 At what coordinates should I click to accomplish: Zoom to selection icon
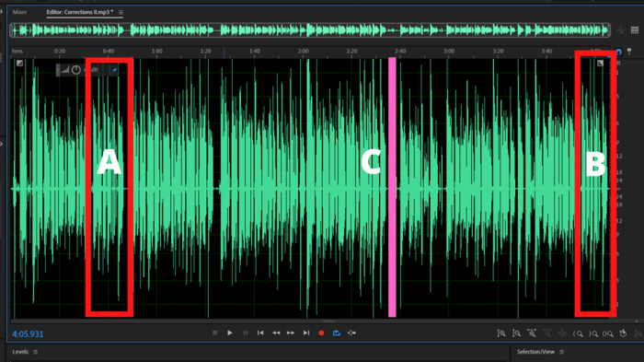[608, 333]
